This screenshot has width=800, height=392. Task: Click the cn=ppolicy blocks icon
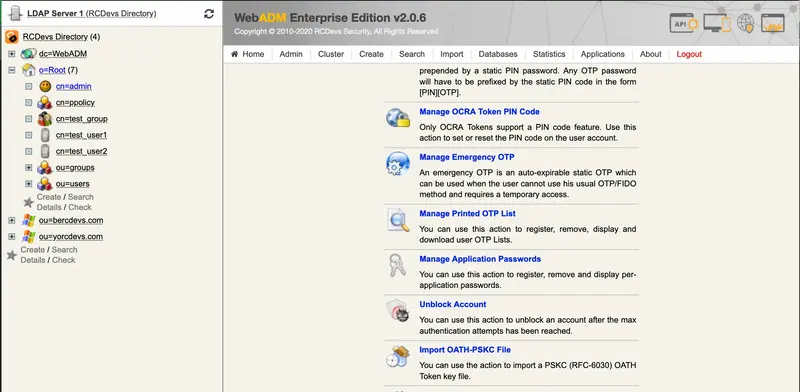(x=45, y=103)
